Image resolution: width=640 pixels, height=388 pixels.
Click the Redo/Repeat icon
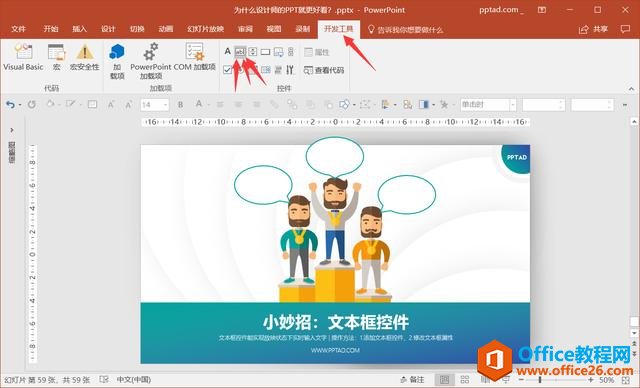click(x=32, y=105)
